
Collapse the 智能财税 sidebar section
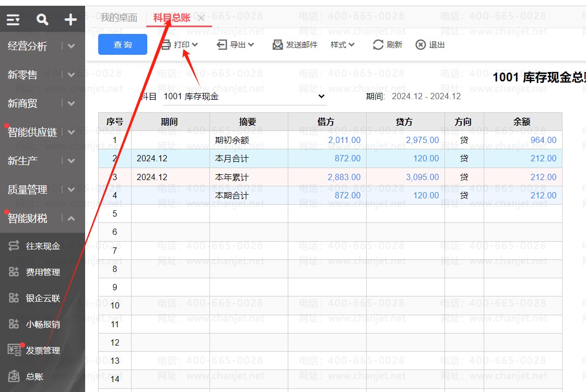[x=72, y=218]
